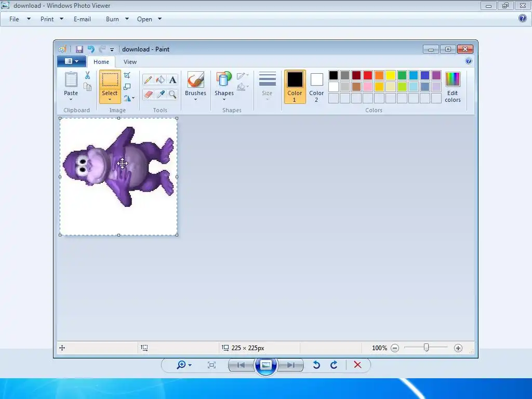
Task: Click the Edit colors button
Action: point(453,87)
